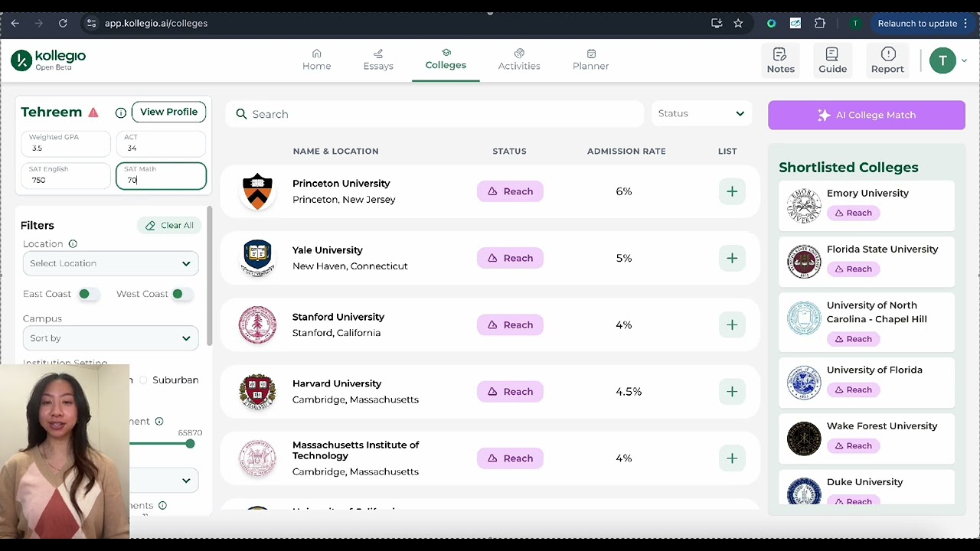
Task: Click the Clear All filters button
Action: (169, 225)
